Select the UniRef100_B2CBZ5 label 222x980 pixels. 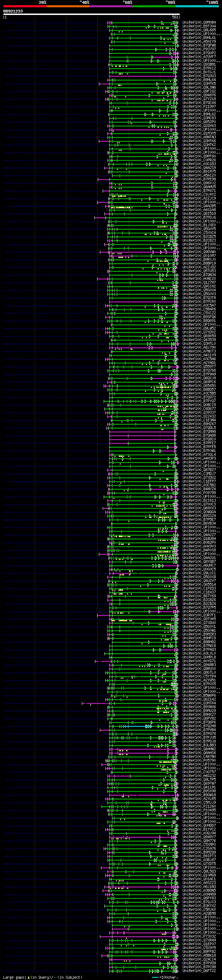(x=199, y=237)
